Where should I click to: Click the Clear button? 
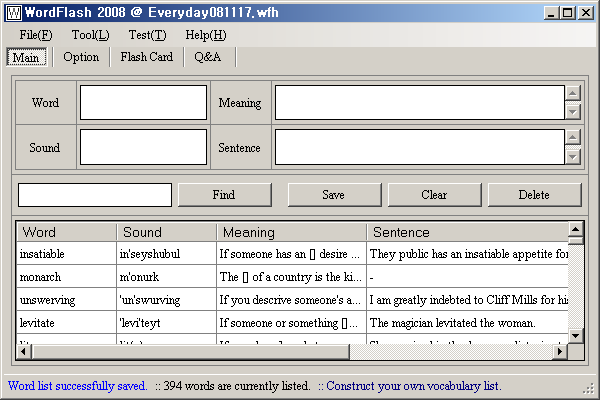434,195
